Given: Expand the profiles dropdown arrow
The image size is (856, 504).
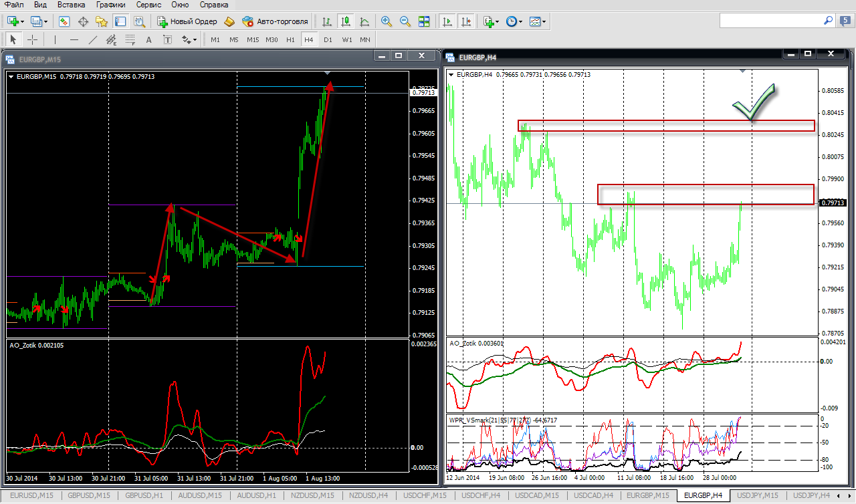Looking at the screenshot, I should (x=46, y=22).
